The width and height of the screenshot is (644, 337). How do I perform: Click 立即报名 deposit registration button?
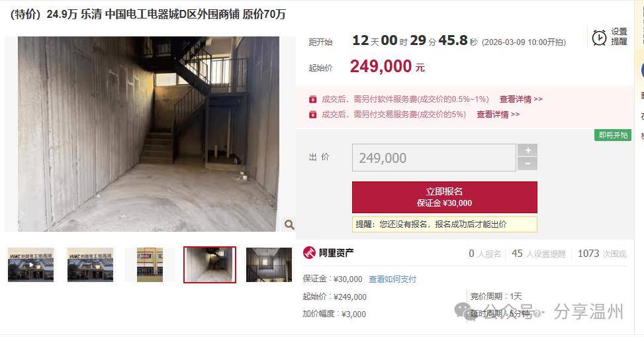click(444, 197)
